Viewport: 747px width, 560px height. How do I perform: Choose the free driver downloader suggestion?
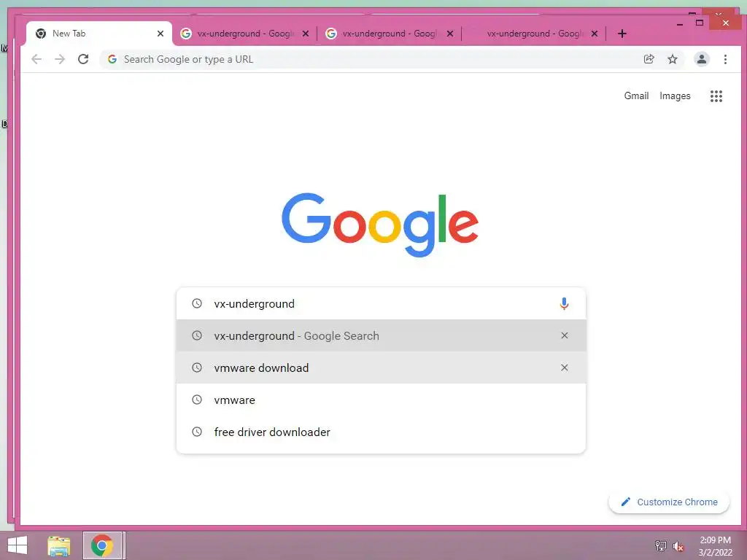click(381, 432)
